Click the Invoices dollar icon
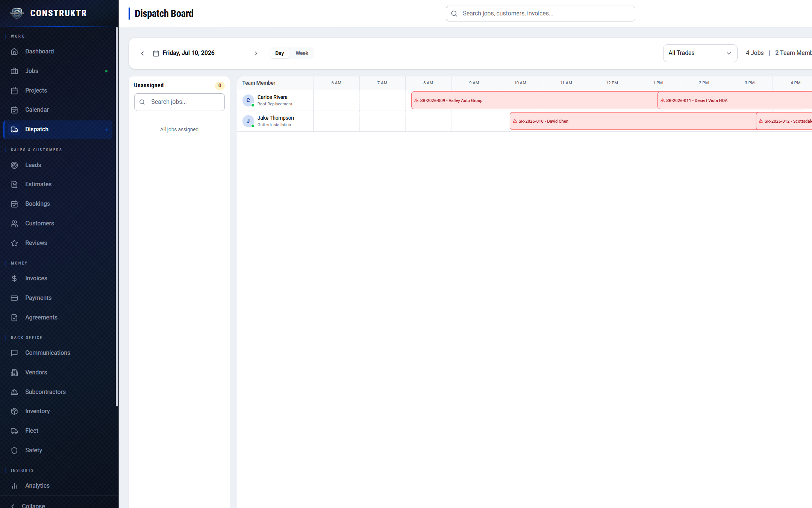812x508 pixels. [14, 278]
